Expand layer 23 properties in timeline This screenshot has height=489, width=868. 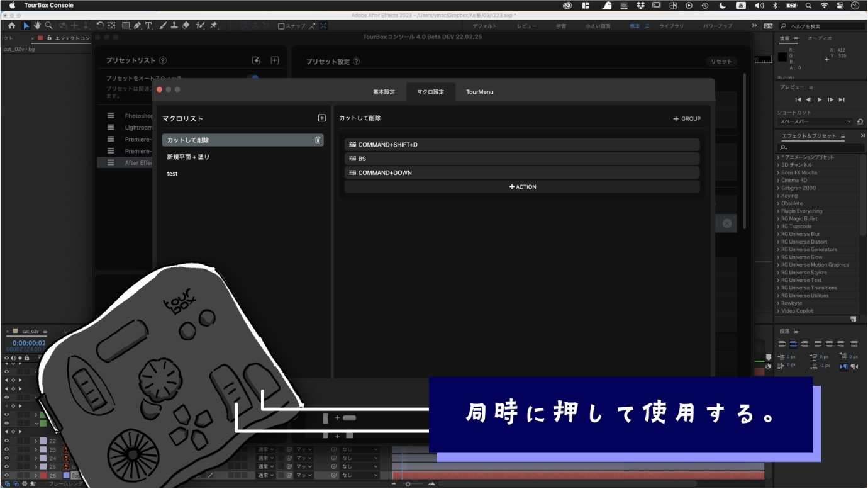click(36, 450)
